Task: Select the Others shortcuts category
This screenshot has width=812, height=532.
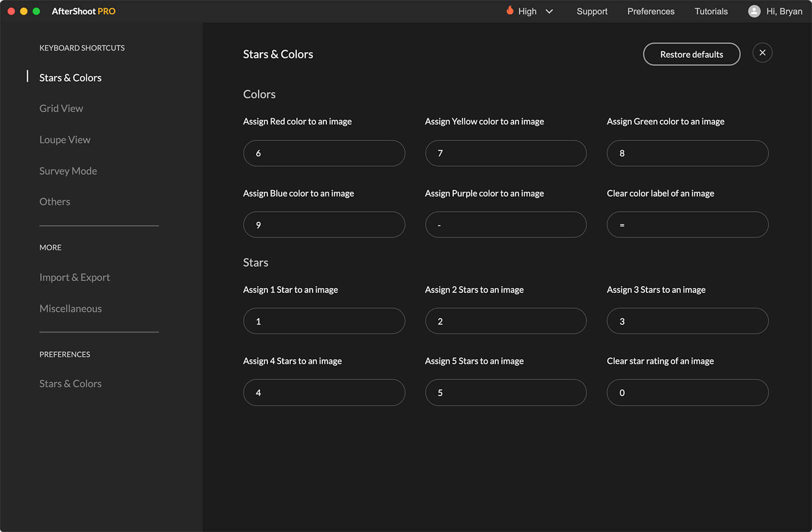Action: pos(55,202)
